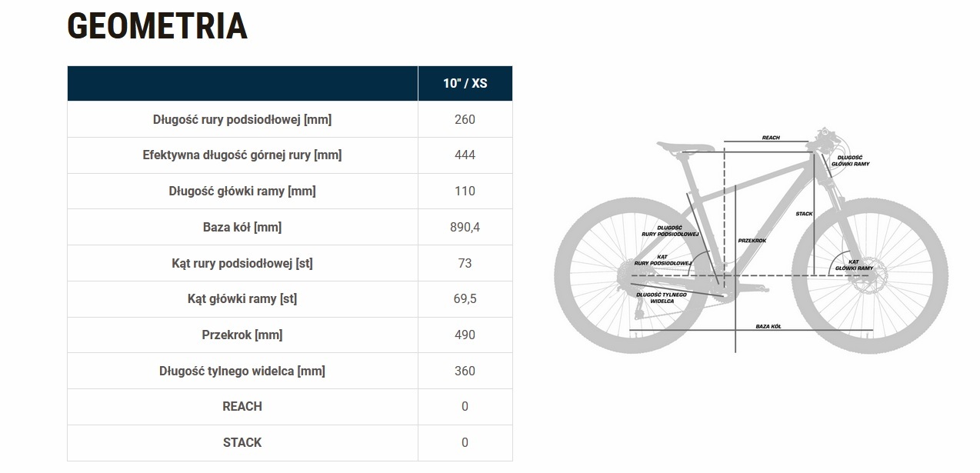Click the bike saddle in the diagram
This screenshot has width=980, height=473.
tap(678, 146)
